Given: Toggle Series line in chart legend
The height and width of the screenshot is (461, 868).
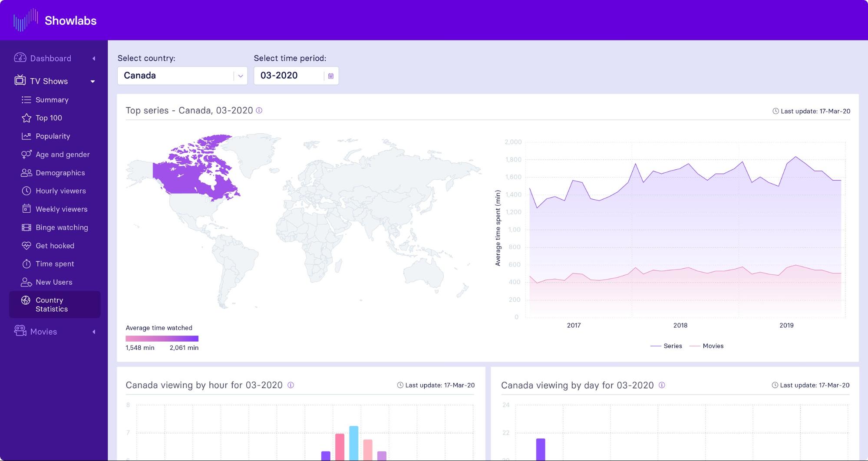Looking at the screenshot, I should (x=666, y=346).
